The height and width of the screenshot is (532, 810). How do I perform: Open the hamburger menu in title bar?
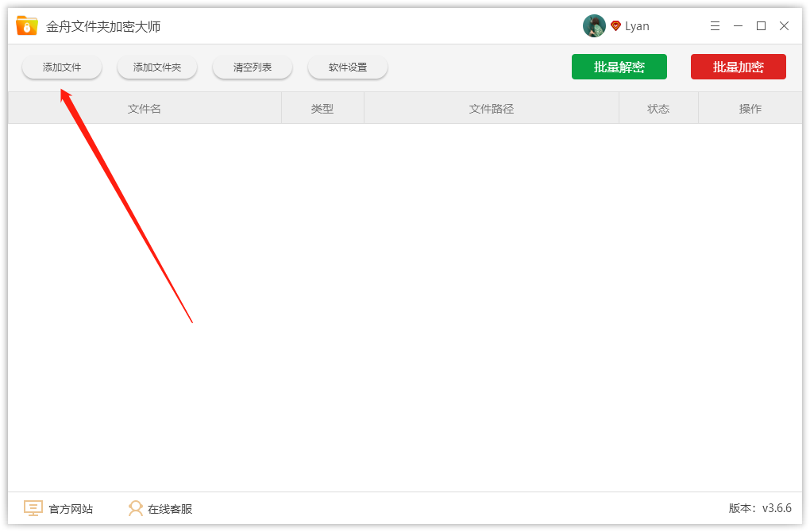(x=715, y=26)
